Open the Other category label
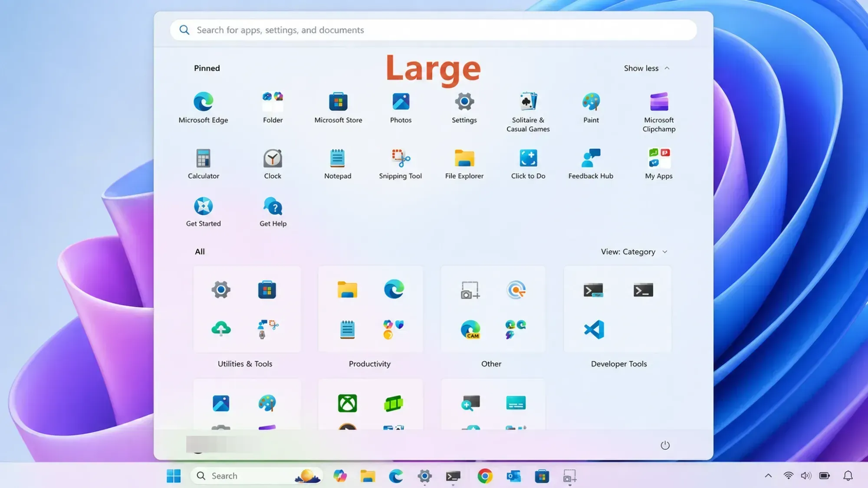Image resolution: width=868 pixels, height=488 pixels. click(x=491, y=364)
